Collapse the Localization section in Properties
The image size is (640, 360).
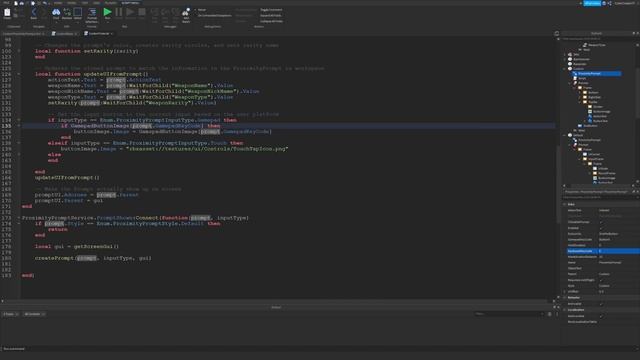pyautogui.click(x=564, y=310)
